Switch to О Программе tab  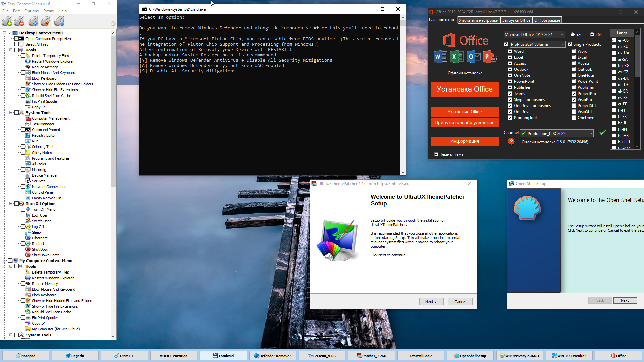click(x=547, y=20)
